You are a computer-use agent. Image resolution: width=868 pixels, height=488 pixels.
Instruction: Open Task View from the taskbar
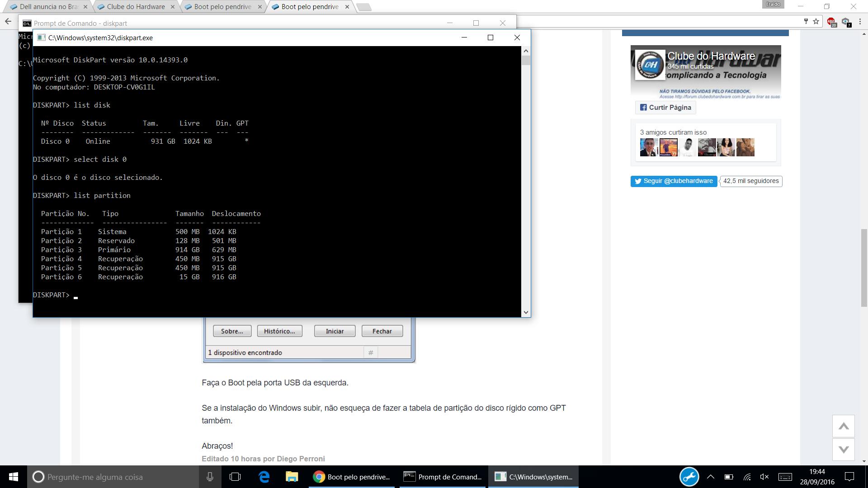235,477
